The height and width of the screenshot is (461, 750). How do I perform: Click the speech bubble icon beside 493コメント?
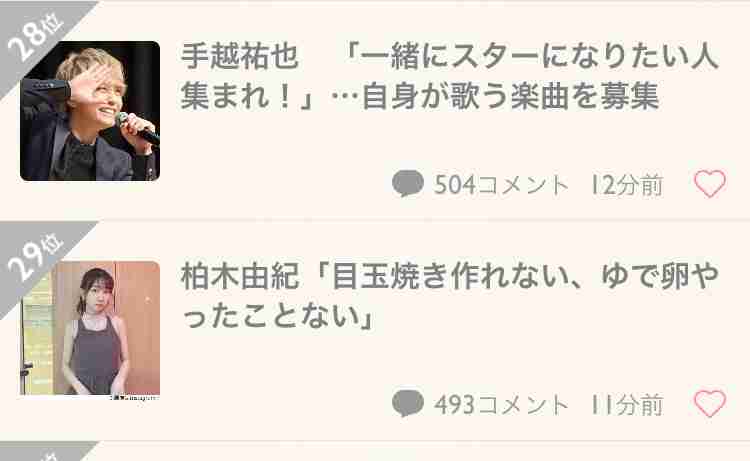pos(408,403)
